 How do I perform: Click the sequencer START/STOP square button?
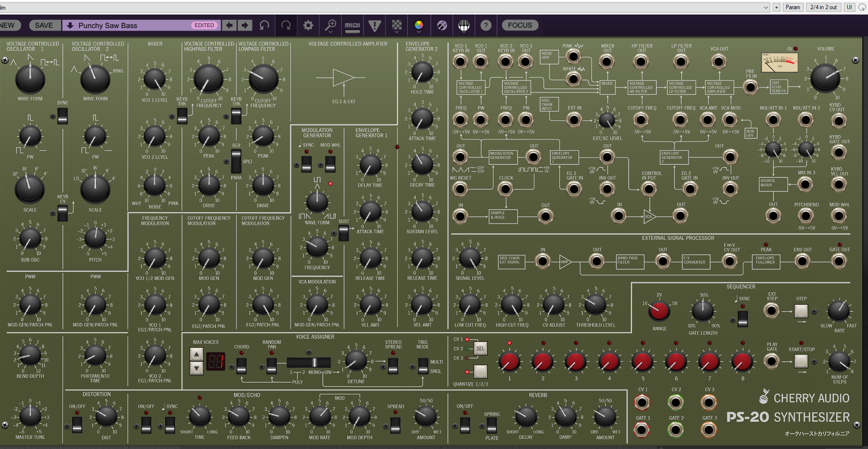click(x=801, y=361)
